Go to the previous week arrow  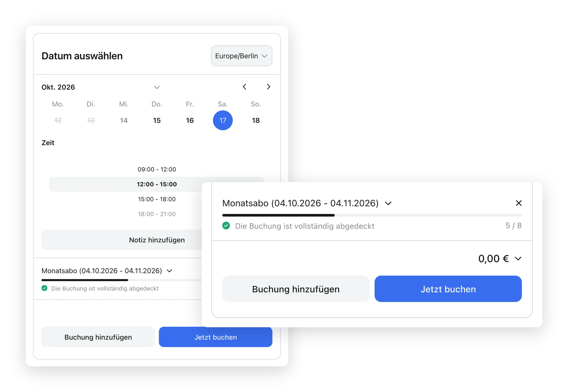point(245,87)
